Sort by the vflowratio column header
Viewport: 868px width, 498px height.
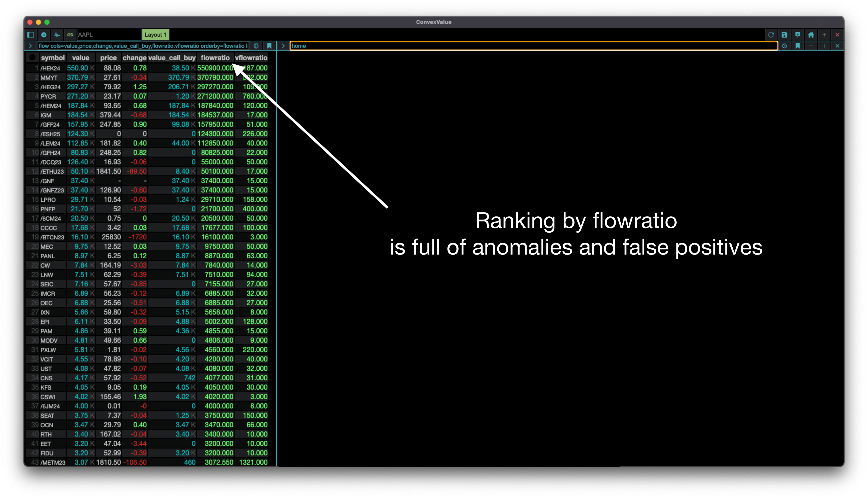[251, 58]
